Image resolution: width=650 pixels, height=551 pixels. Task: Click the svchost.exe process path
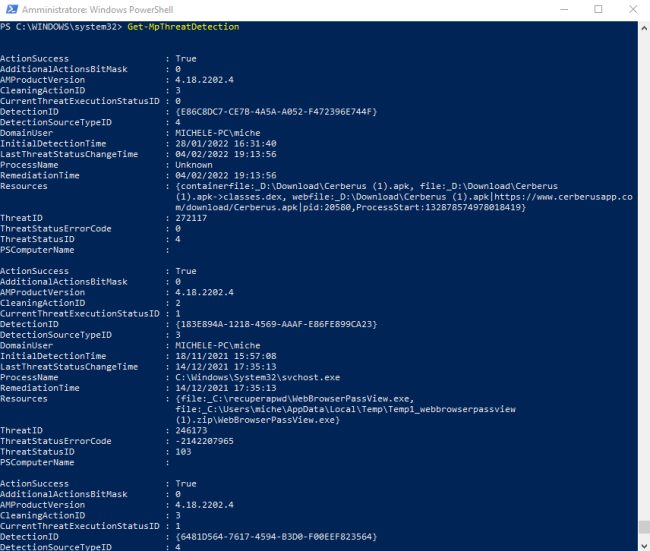coord(257,377)
